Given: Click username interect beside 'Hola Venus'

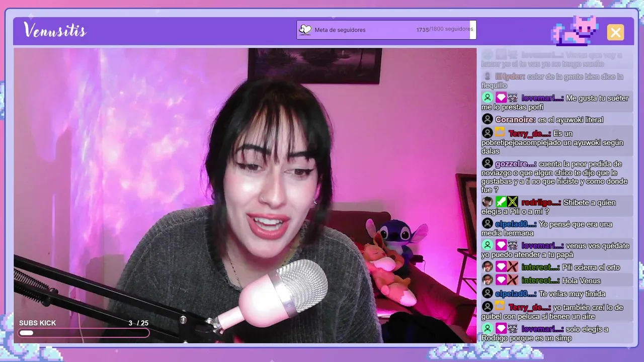Looking at the screenshot, I should coord(540,281).
